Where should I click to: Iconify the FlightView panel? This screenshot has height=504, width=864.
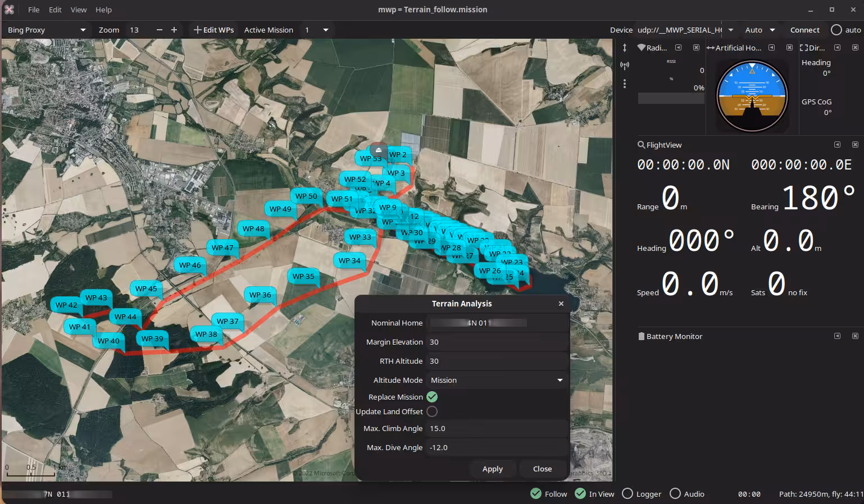coord(837,145)
